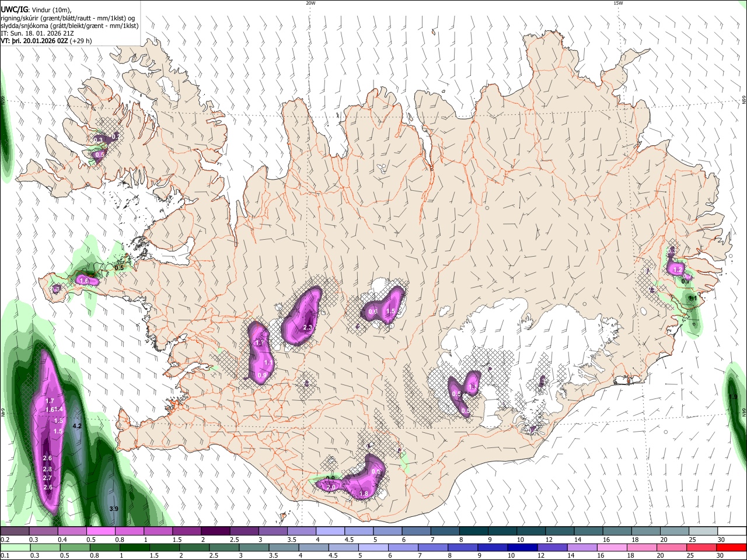747x560 pixels.
Task: Click the '0.9' value in western purple blob
Action: [x=262, y=375]
